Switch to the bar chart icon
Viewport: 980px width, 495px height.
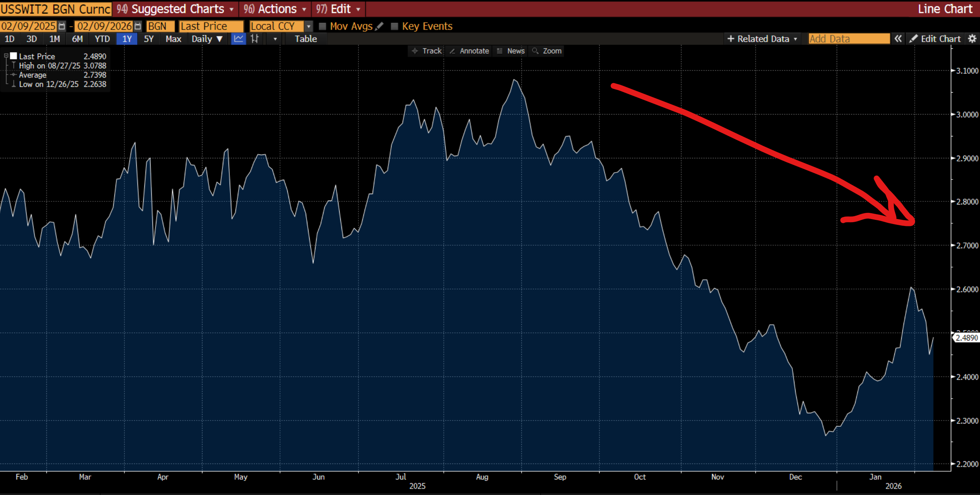point(255,39)
